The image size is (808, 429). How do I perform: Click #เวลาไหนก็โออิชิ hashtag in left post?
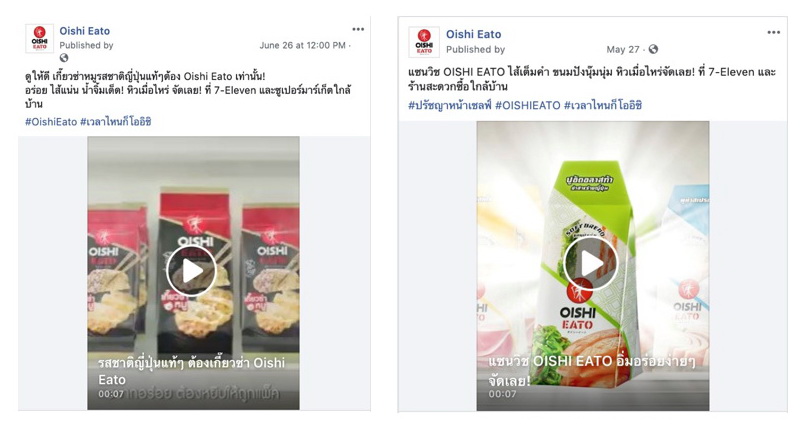[116, 122]
